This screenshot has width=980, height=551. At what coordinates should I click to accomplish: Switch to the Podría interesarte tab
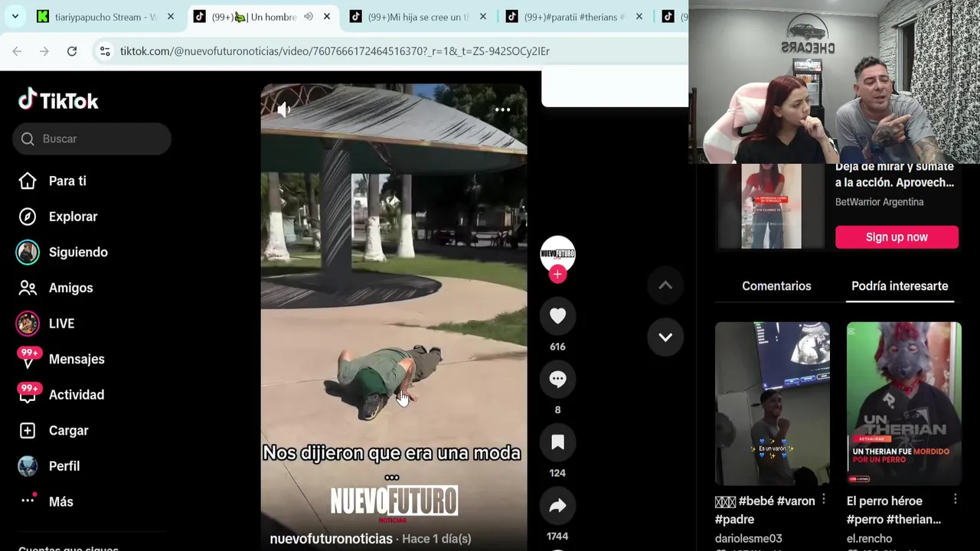pyautogui.click(x=900, y=285)
